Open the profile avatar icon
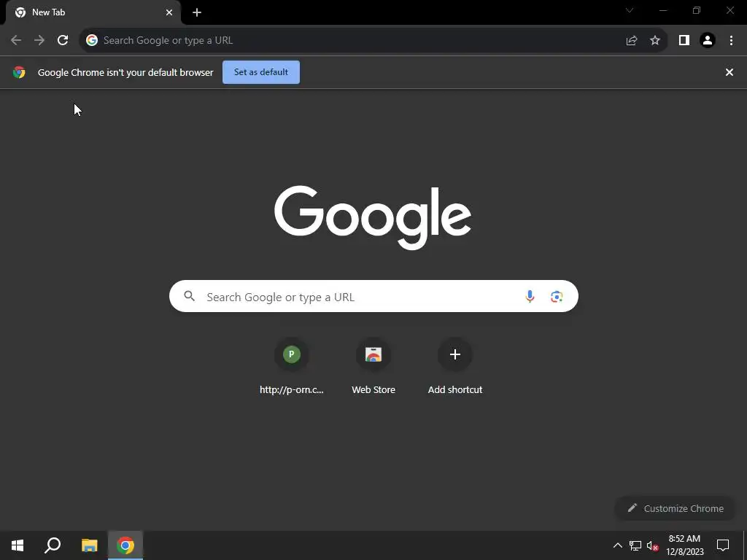This screenshot has height=560, width=747. [708, 41]
